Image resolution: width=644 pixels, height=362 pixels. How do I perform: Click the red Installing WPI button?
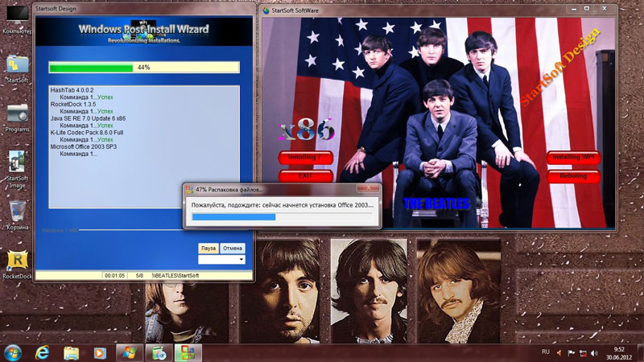[x=574, y=158]
